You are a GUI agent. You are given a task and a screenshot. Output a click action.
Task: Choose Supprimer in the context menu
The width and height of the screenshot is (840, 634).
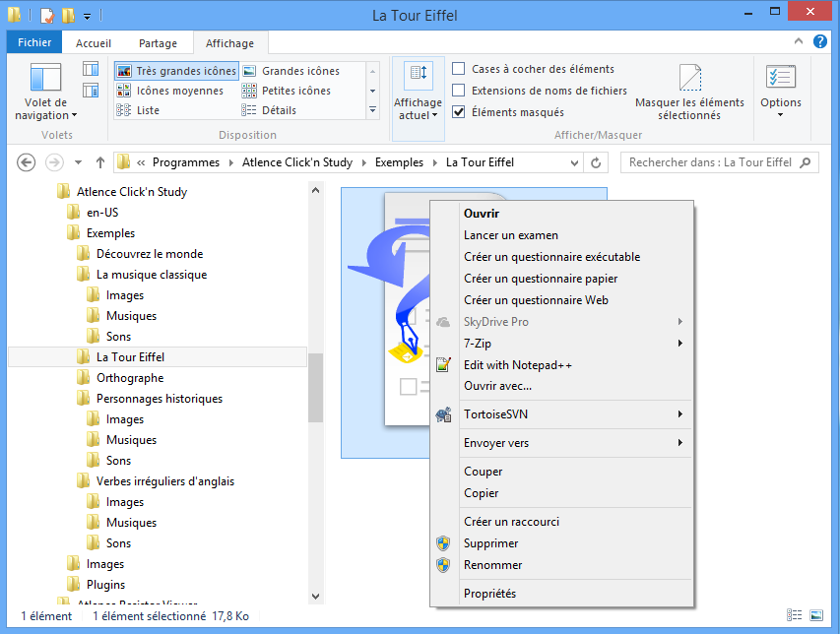point(561,543)
